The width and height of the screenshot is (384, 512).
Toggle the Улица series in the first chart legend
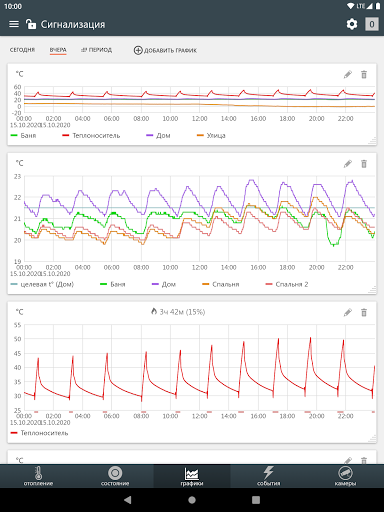pyautogui.click(x=211, y=135)
